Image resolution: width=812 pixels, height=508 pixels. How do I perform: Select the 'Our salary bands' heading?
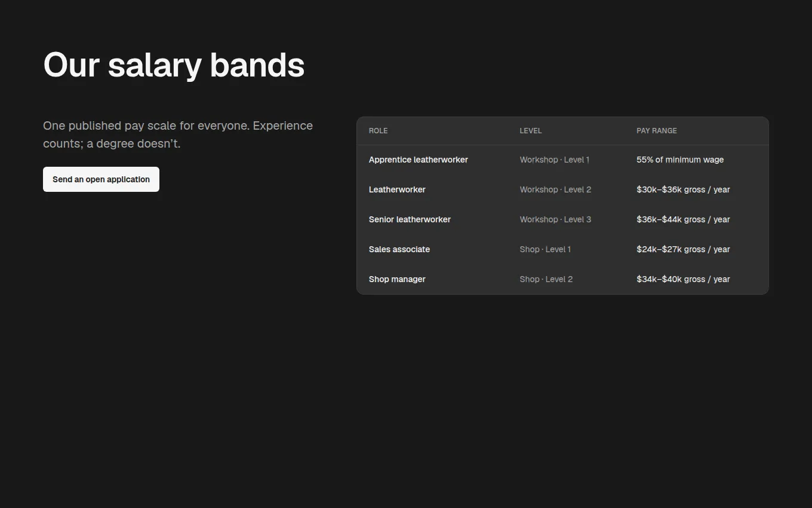(174, 65)
